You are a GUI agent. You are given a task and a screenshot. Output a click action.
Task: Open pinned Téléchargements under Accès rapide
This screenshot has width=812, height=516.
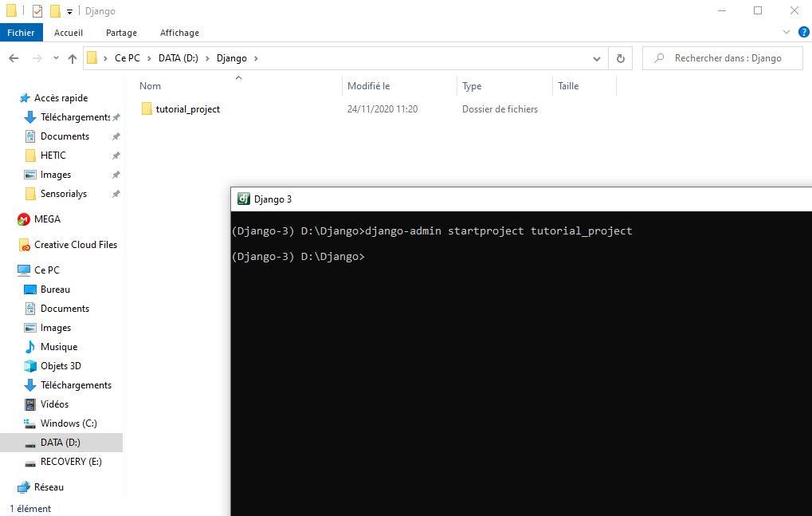coord(75,117)
